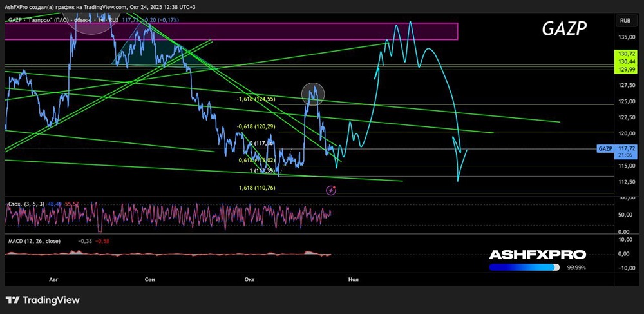Click the Ноя month on time axis
Image resolution: width=644 pixels, height=314 pixels.
353,279
